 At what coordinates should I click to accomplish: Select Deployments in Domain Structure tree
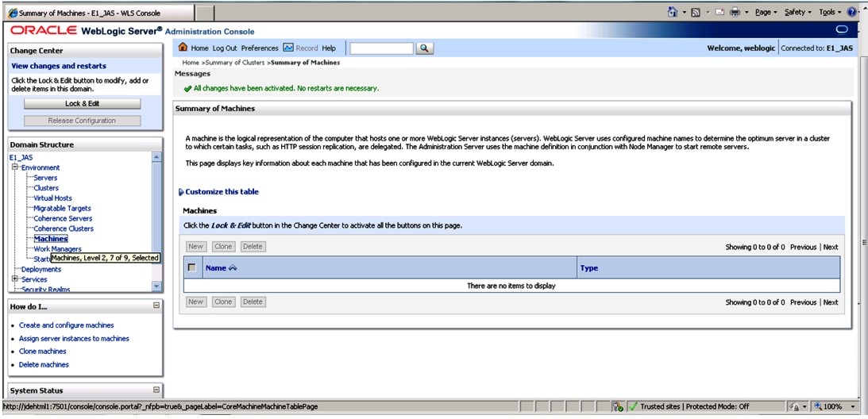point(41,270)
